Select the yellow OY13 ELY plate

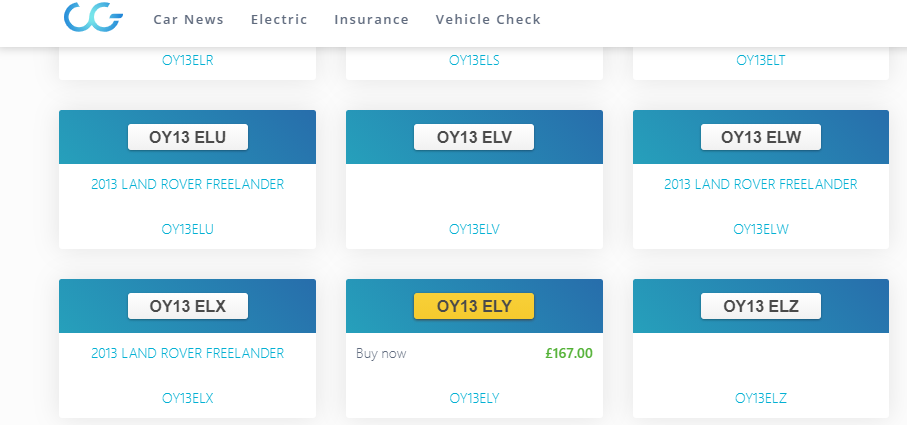pyautogui.click(x=474, y=306)
